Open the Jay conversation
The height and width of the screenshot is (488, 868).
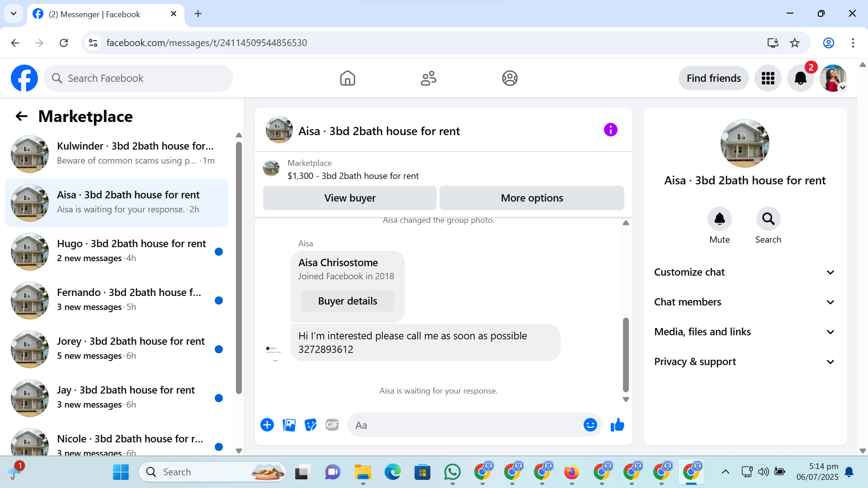pos(117,398)
